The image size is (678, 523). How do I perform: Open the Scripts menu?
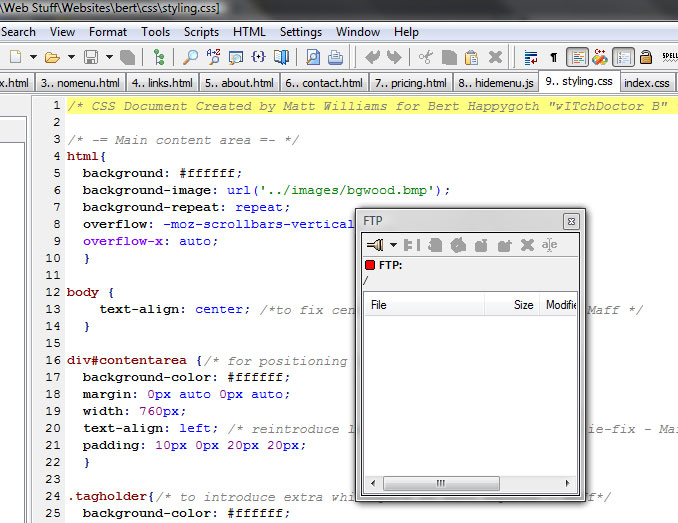201,32
